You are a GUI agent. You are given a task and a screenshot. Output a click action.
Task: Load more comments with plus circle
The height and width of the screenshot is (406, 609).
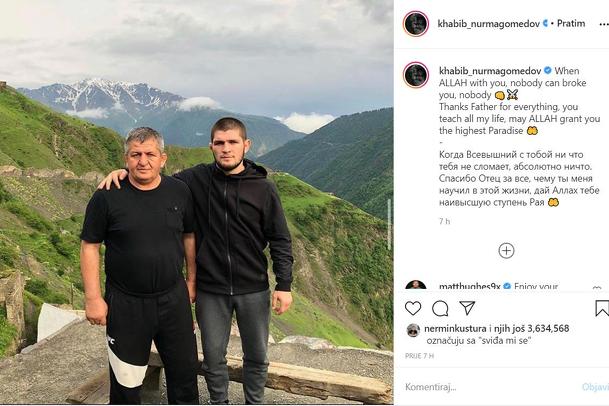click(506, 251)
